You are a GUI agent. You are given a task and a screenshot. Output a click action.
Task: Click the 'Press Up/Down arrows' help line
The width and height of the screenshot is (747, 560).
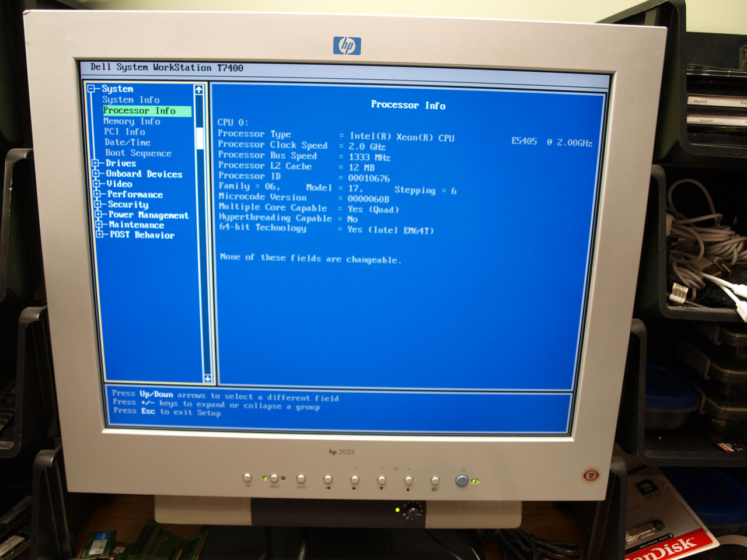click(225, 396)
